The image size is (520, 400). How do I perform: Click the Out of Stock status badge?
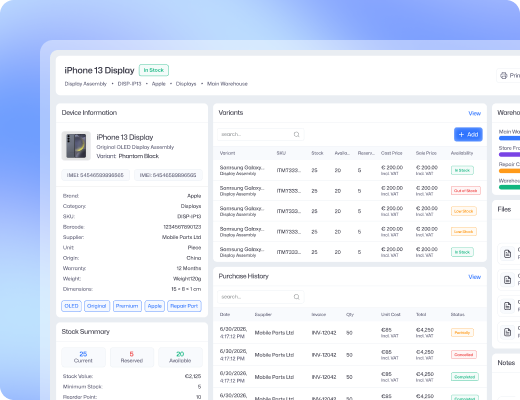coord(466,191)
